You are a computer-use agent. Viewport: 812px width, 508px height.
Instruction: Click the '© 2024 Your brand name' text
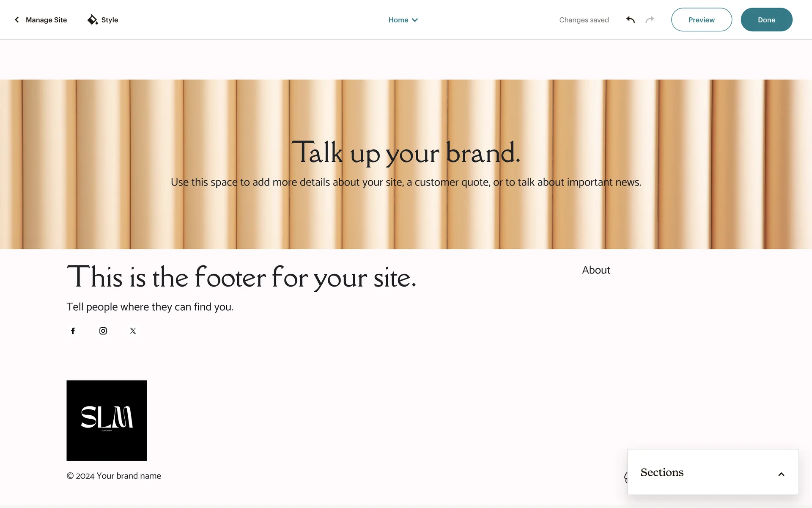[x=114, y=476]
